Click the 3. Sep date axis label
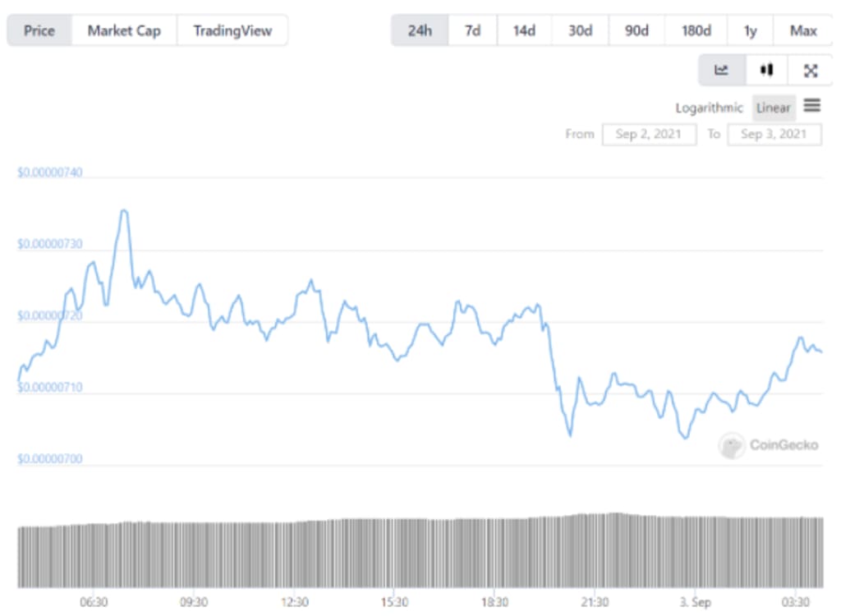This screenshot has width=841, height=616. (695, 602)
